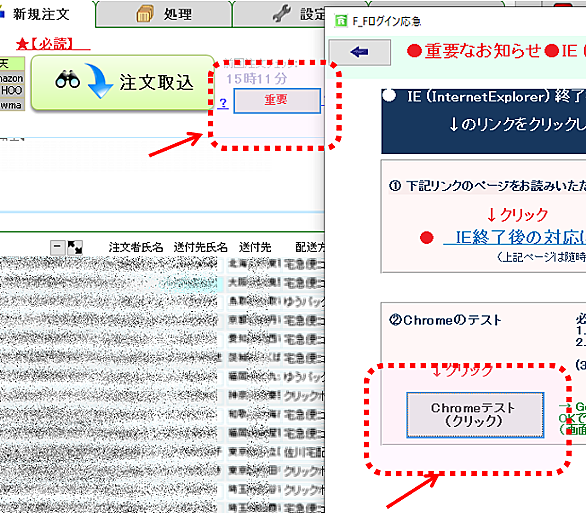This screenshot has width=586, height=513.
Task: Click the ★【必読】 link
Action: 53,44
